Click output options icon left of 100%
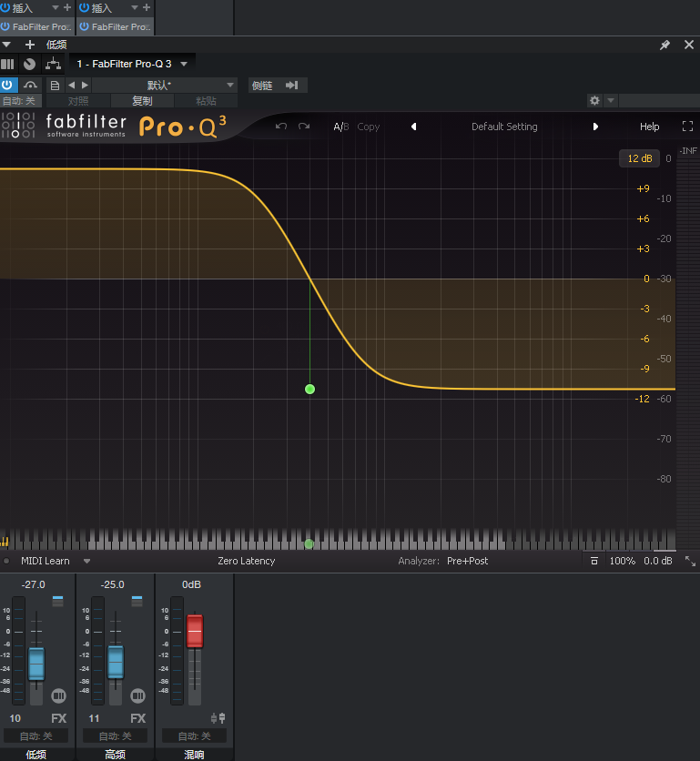This screenshot has height=761, width=700. coord(593,561)
